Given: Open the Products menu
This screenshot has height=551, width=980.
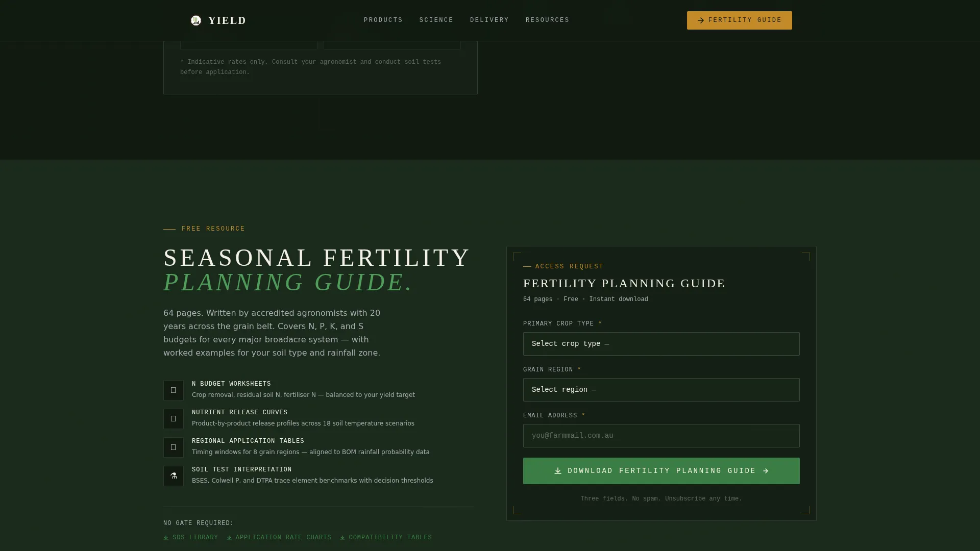Looking at the screenshot, I should 383,20.
